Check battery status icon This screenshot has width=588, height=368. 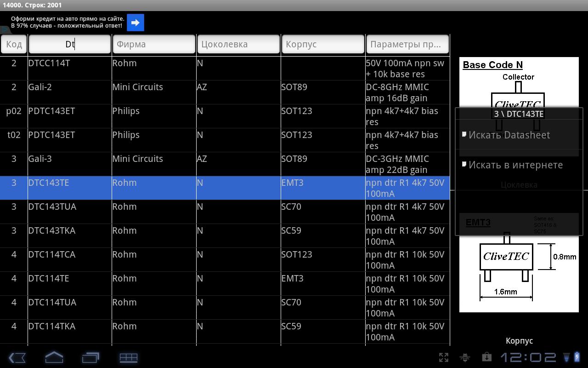coord(577,357)
